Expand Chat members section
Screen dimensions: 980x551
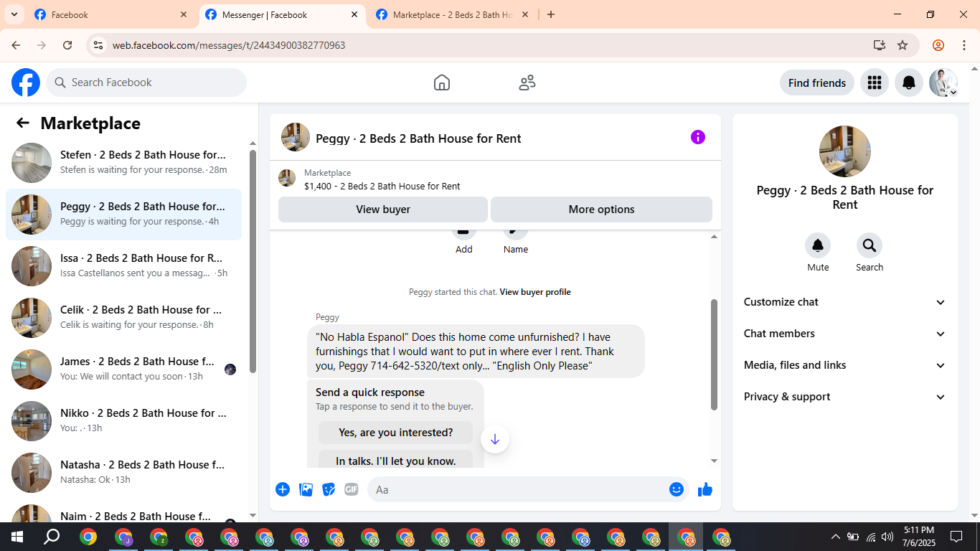click(845, 334)
